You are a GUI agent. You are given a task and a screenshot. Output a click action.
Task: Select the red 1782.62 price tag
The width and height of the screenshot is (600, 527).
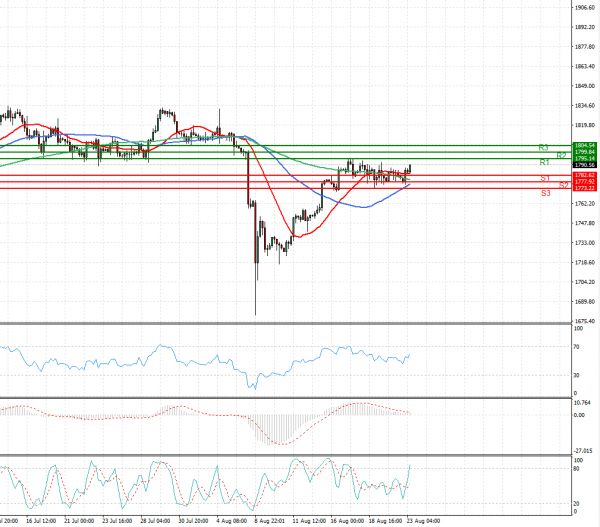click(x=585, y=175)
